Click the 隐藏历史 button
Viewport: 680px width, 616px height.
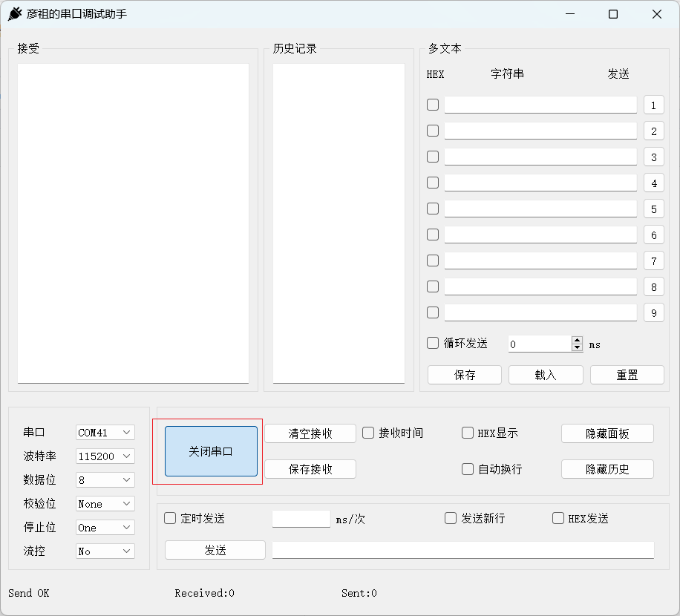pos(607,469)
